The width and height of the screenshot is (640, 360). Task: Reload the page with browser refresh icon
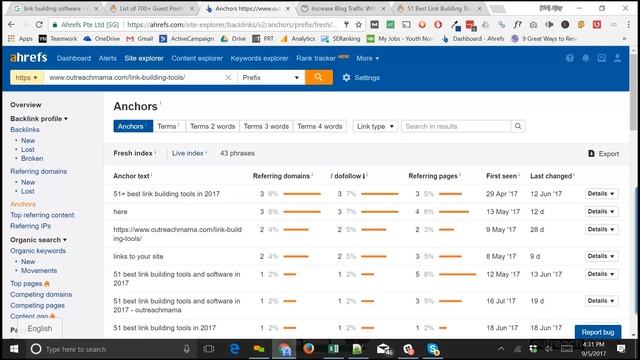point(39,24)
